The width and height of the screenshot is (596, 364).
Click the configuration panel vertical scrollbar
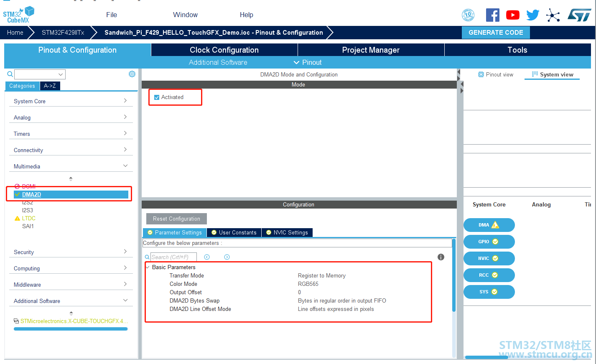pyautogui.click(x=454, y=275)
